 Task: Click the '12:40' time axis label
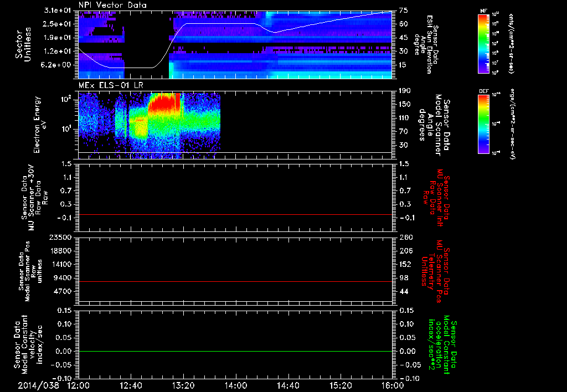[131, 385]
